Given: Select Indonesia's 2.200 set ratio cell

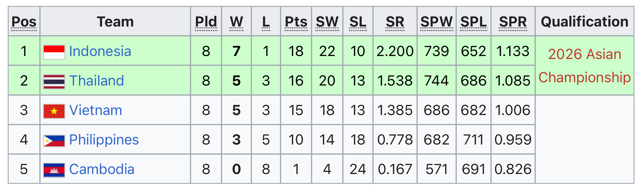Looking at the screenshot, I should [395, 51].
